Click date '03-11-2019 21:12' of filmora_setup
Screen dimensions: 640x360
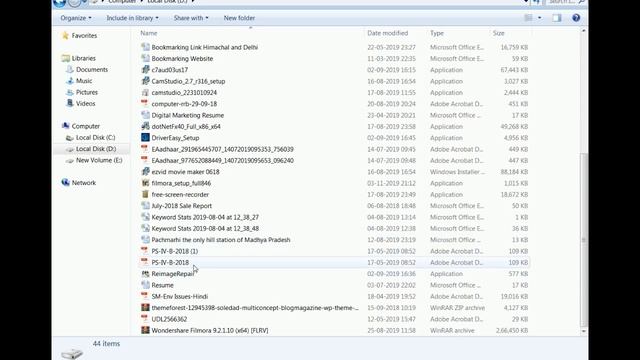(x=391, y=183)
